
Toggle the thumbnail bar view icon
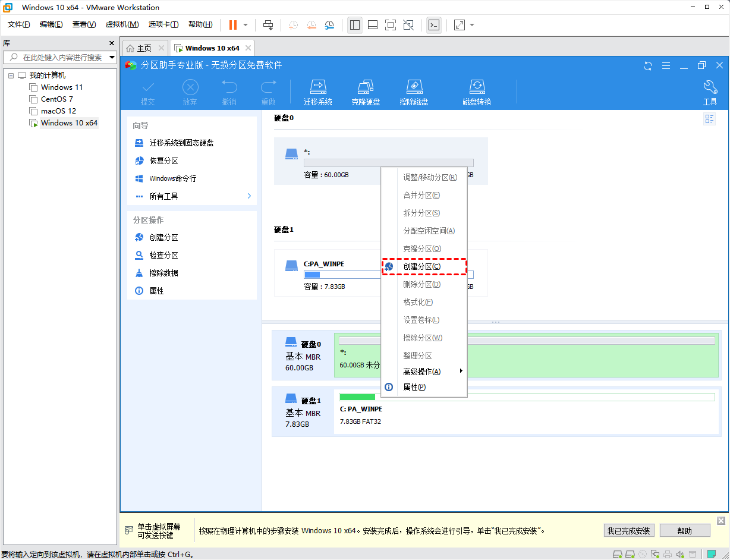tap(373, 25)
